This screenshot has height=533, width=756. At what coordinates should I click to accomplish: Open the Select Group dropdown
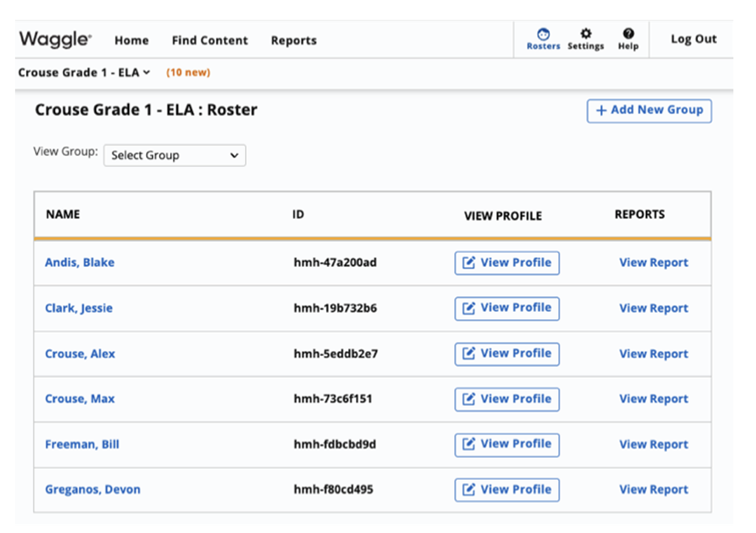coord(175,155)
